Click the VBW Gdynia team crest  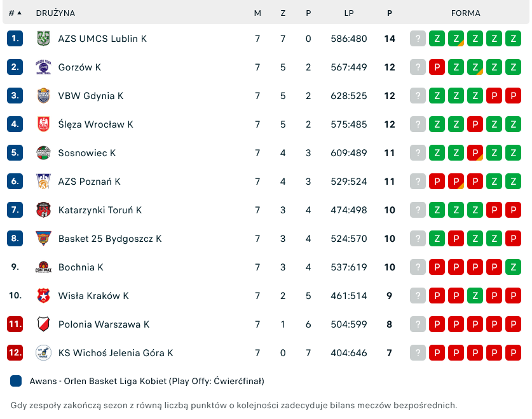[43, 96]
